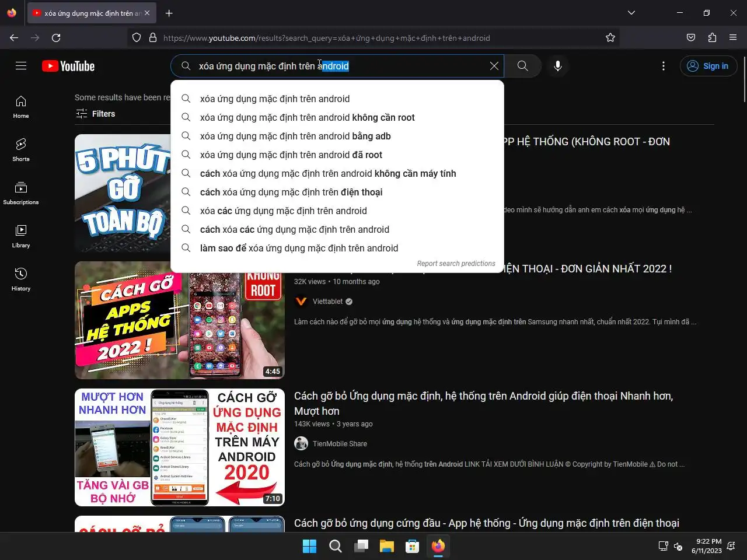Select suggestion ending "không cần root"
The height and width of the screenshot is (560, 747).
click(x=337, y=117)
